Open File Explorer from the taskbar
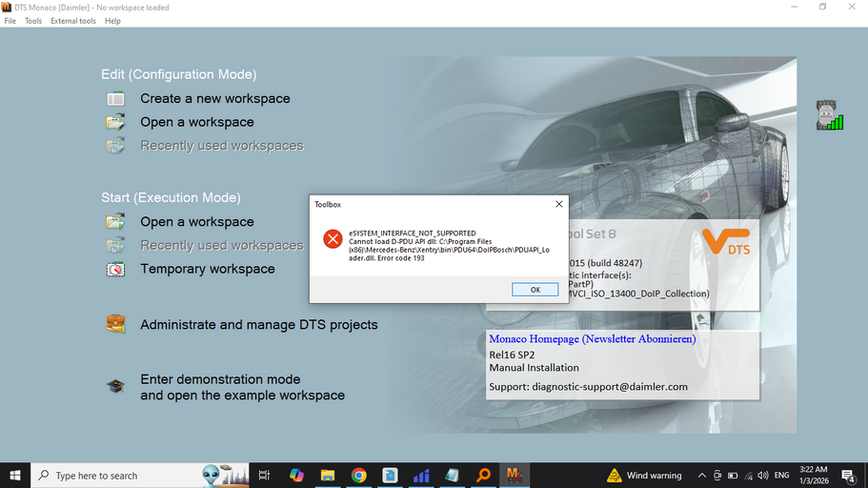Viewport: 868px width, 488px height. pos(328,476)
